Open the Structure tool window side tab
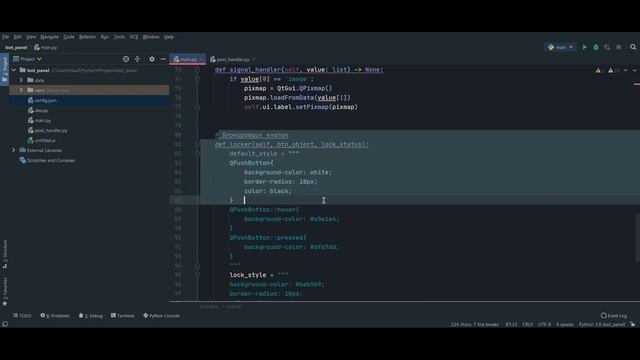This screenshot has width=640, height=360. [x=5, y=254]
